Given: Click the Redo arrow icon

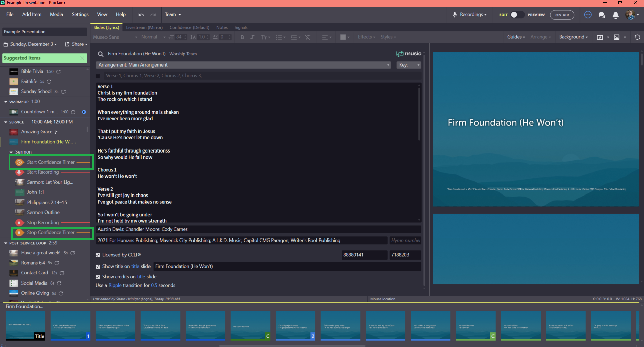Looking at the screenshot, I should tap(153, 15).
